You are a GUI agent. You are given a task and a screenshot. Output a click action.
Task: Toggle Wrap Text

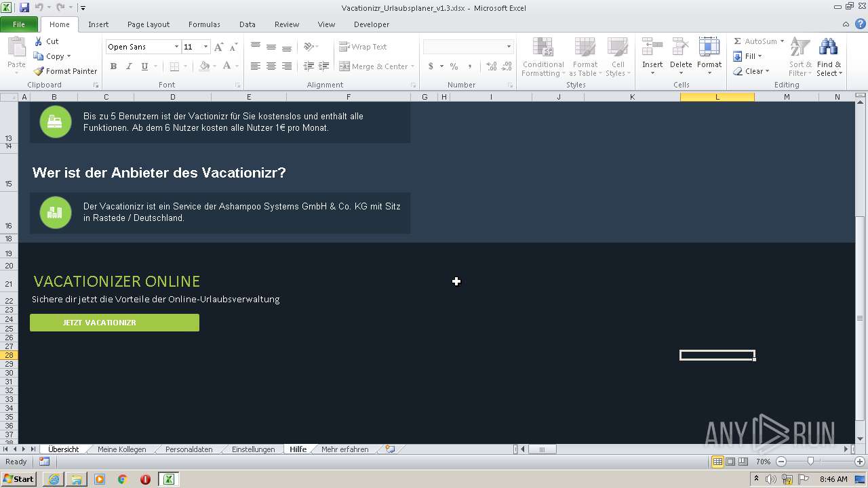(363, 47)
